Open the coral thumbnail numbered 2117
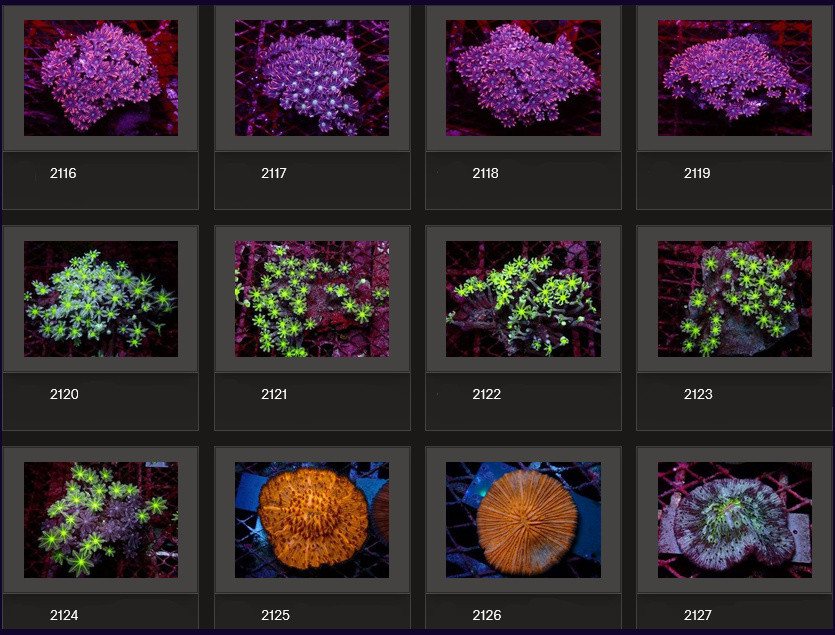The width and height of the screenshot is (835, 635). coord(312,78)
